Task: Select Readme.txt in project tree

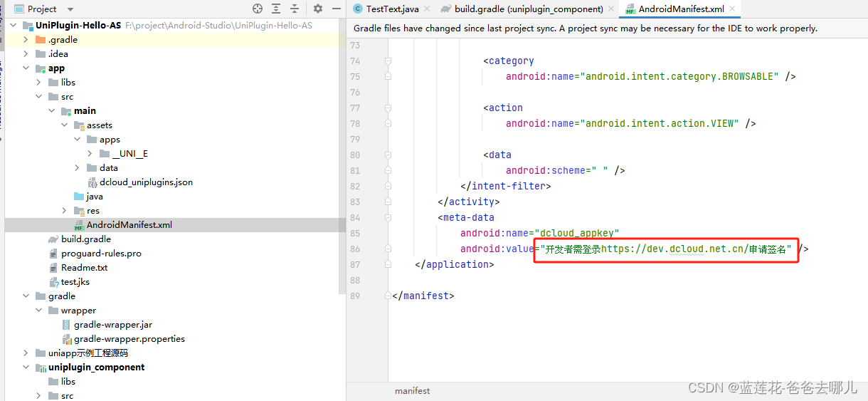Action: coord(84,268)
